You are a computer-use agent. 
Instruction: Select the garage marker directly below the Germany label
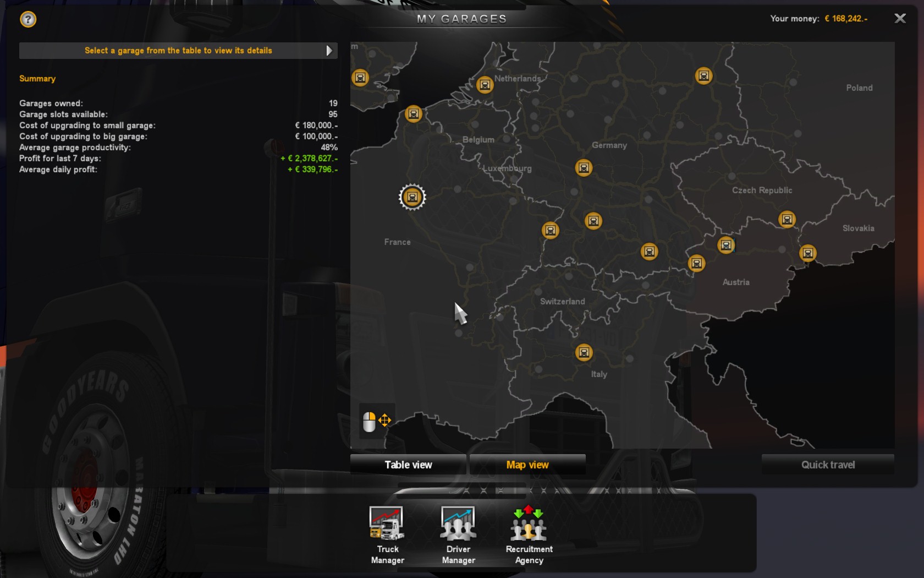[584, 167]
